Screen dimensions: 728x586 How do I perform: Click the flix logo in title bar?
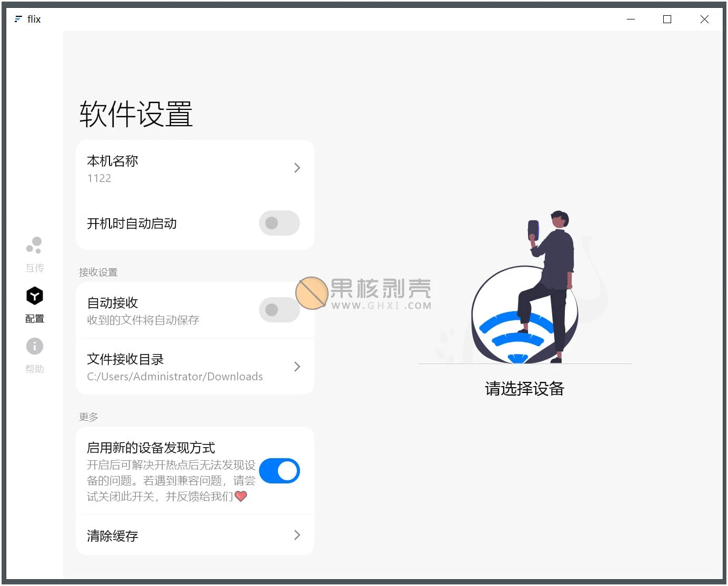click(x=18, y=19)
